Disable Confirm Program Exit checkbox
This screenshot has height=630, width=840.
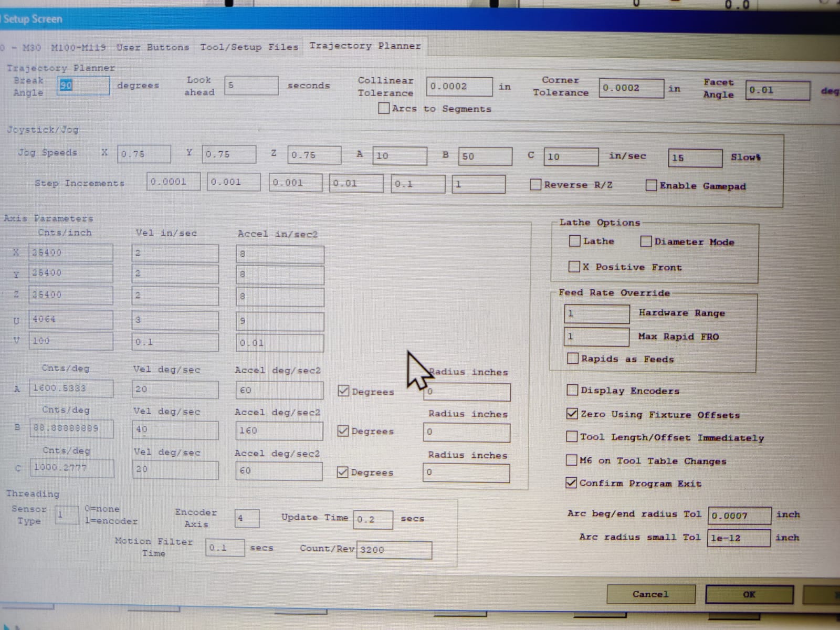(571, 483)
